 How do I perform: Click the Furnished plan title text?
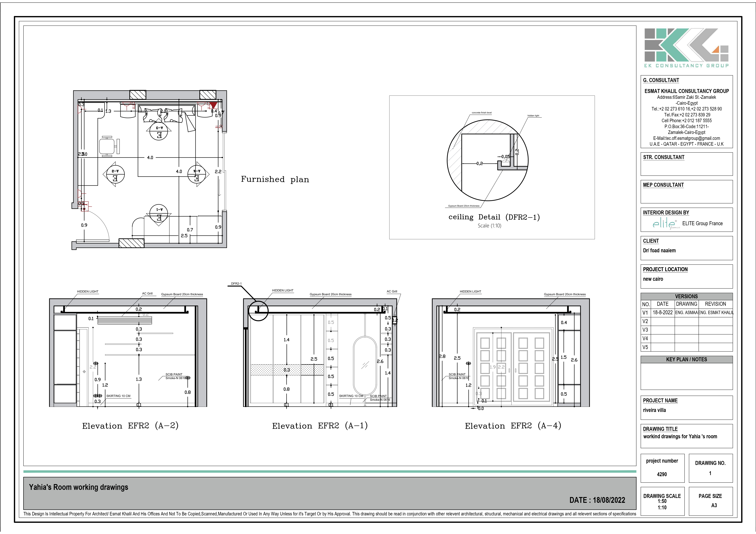point(275,179)
